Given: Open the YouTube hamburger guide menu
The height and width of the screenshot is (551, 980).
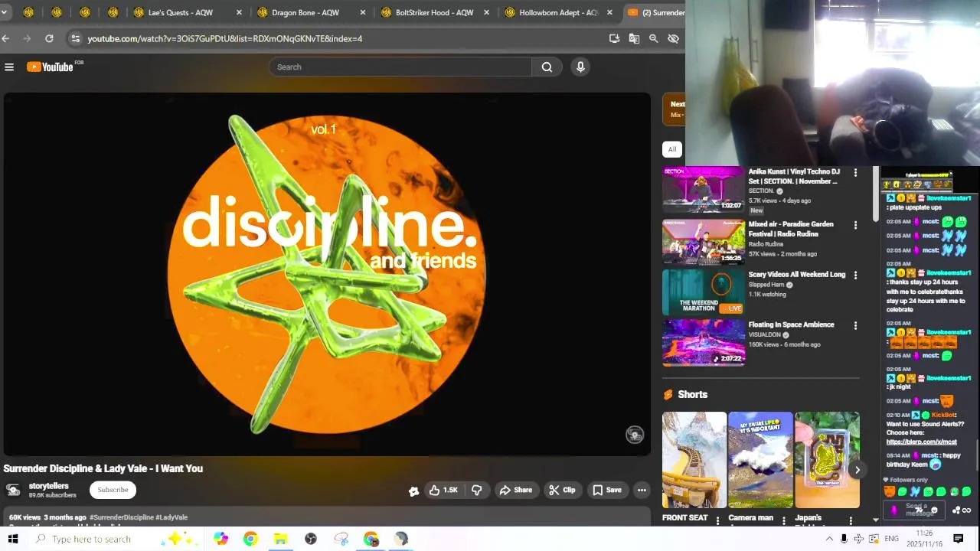Looking at the screenshot, I should click(9, 67).
